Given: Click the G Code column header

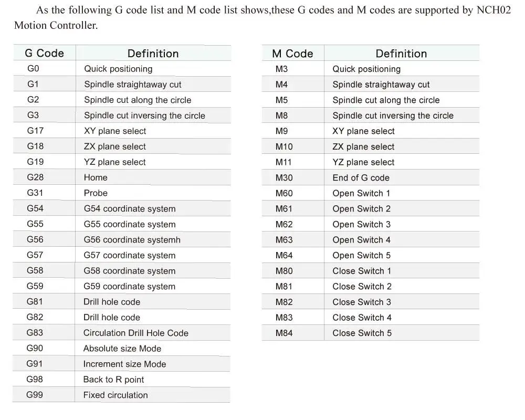Looking at the screenshot, I should [44, 53].
